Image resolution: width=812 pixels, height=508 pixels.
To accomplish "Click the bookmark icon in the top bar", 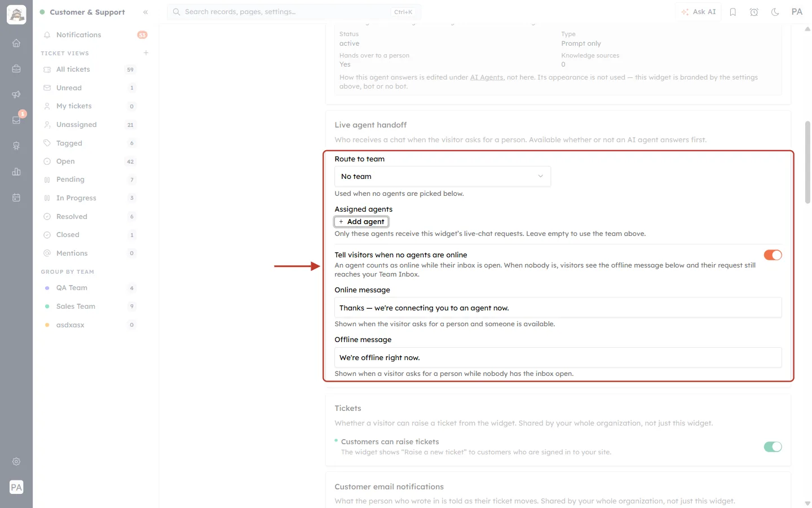I will [733, 12].
